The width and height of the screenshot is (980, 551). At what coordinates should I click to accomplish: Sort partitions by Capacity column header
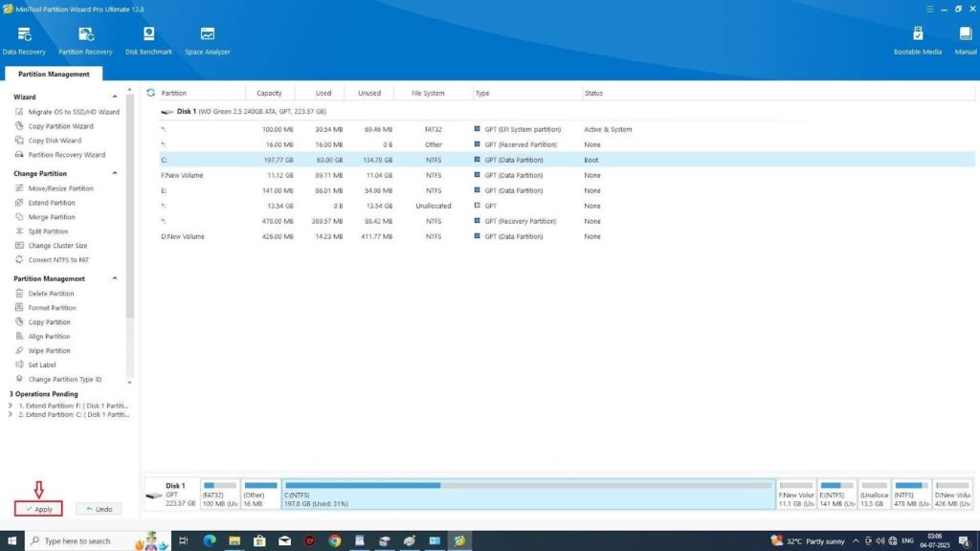tap(269, 93)
